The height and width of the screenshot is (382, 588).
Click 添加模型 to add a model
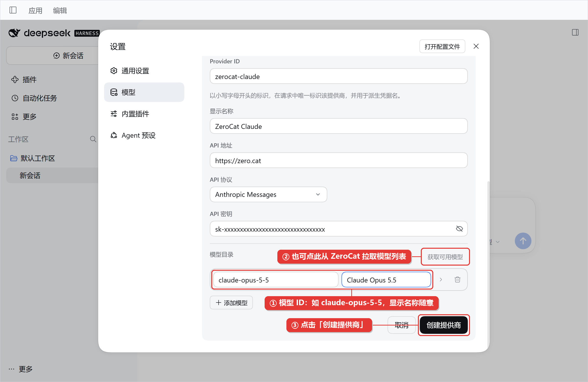click(231, 303)
